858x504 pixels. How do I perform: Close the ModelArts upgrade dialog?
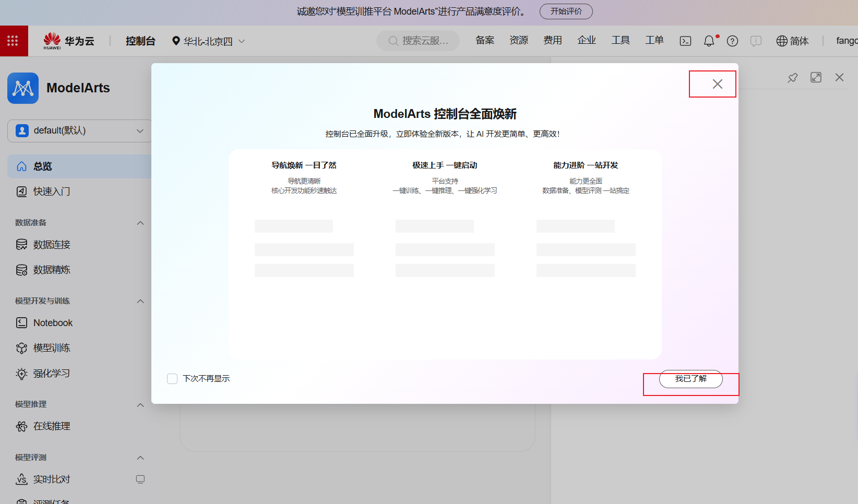(718, 84)
